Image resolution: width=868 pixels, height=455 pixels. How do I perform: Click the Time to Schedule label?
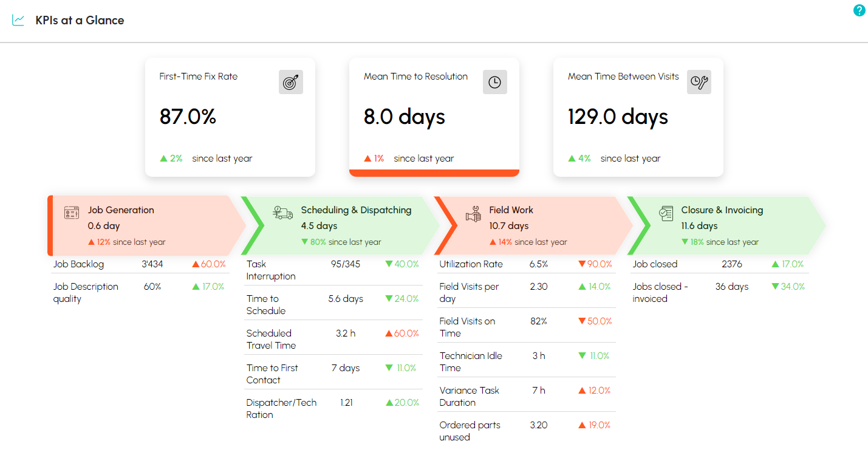[x=266, y=305]
